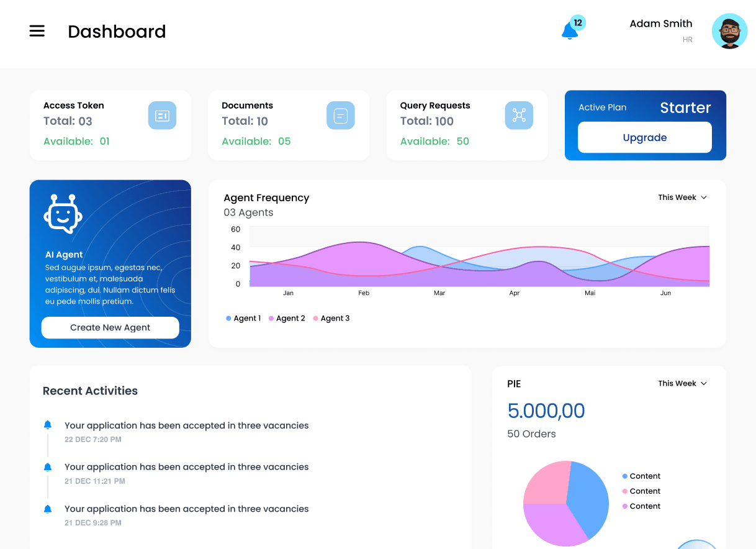
Task: Click Starter plan name text
Action: 685,107
